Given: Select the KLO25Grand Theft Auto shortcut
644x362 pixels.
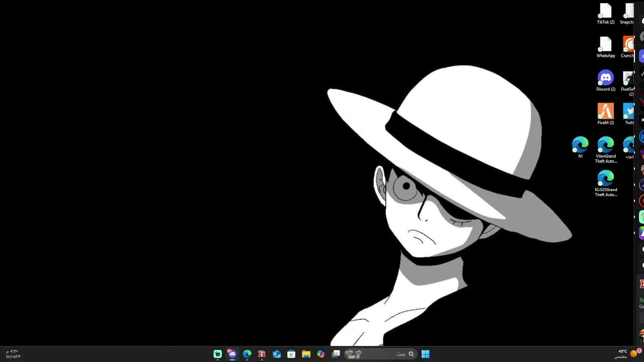Looking at the screenshot, I should 606,184.
